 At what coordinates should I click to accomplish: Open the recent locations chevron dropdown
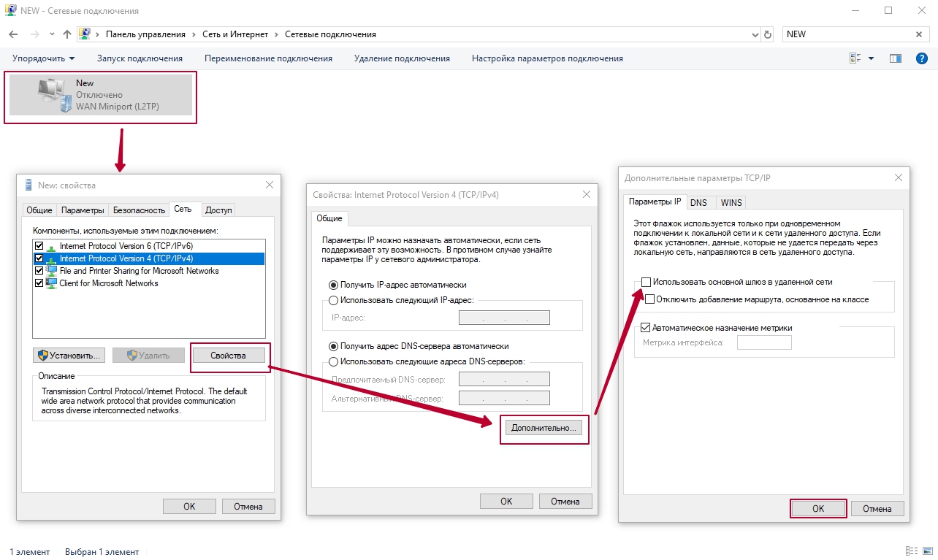click(x=52, y=34)
